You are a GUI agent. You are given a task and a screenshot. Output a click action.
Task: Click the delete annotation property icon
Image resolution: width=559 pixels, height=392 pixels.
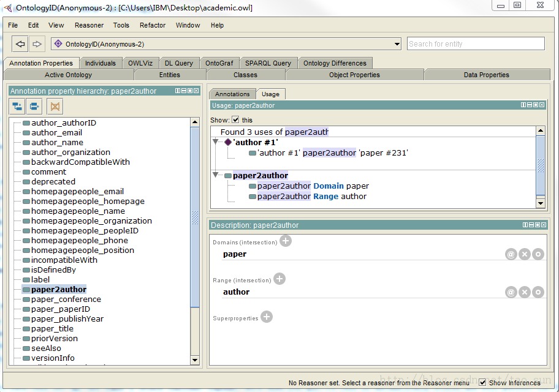point(55,106)
